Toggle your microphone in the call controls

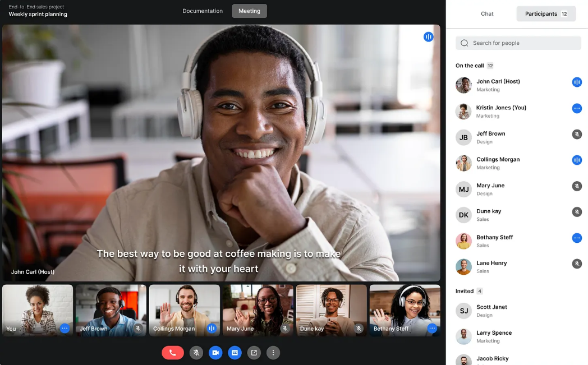tap(196, 353)
